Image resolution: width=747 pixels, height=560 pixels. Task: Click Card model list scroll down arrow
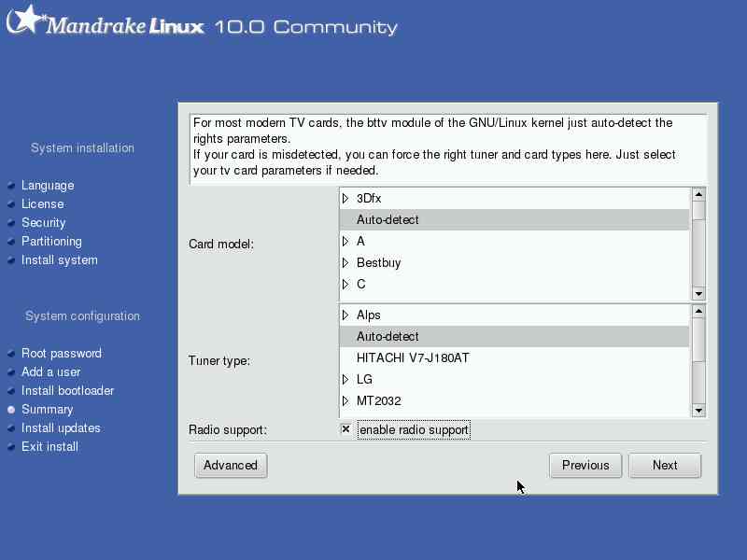pyautogui.click(x=698, y=294)
